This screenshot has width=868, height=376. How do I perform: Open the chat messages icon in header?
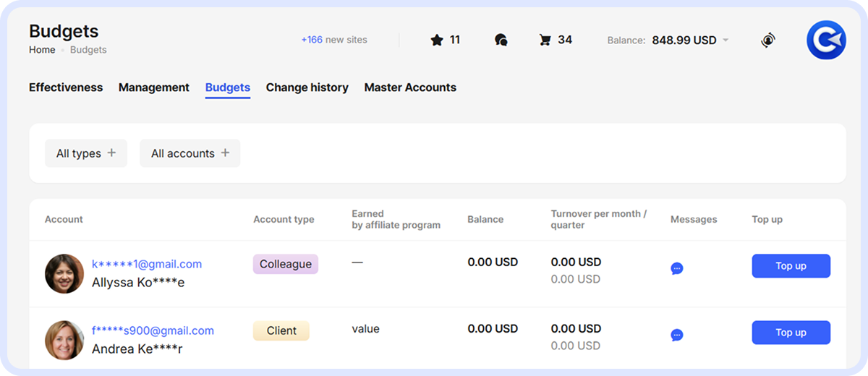501,40
